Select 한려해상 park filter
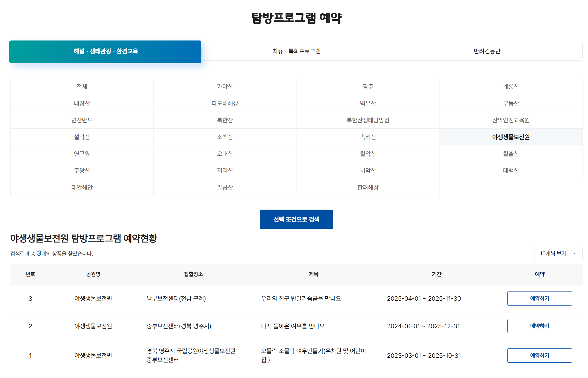The height and width of the screenshot is (378, 588). tap(368, 187)
